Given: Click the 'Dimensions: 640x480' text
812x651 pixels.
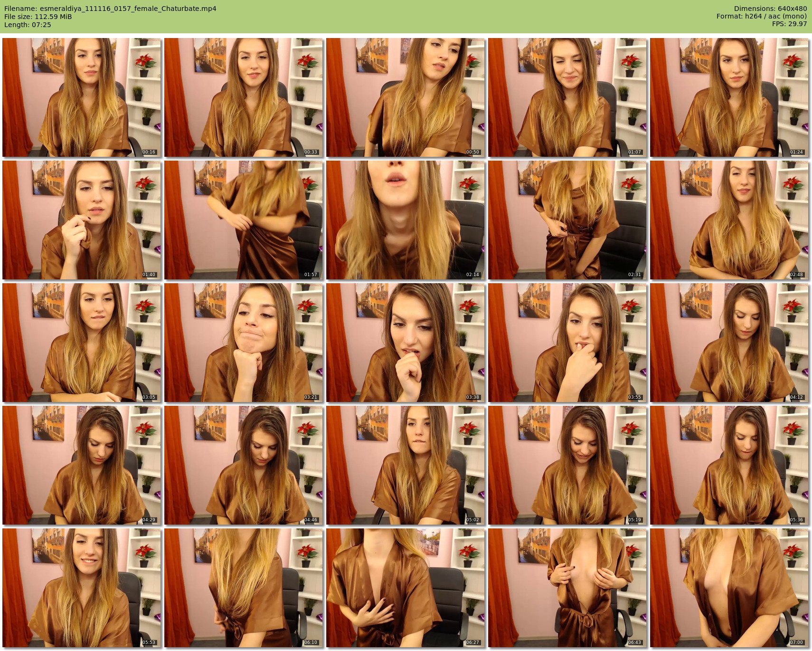Looking at the screenshot, I should point(770,9).
